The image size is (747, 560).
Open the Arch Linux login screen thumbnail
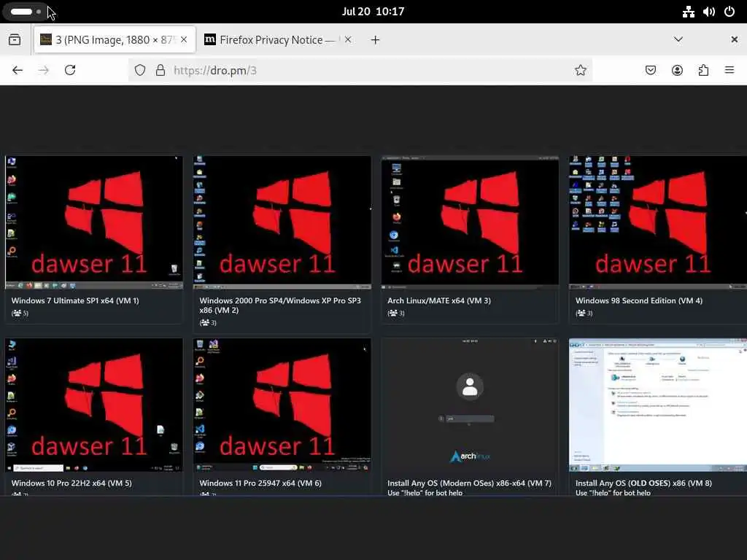pos(470,405)
